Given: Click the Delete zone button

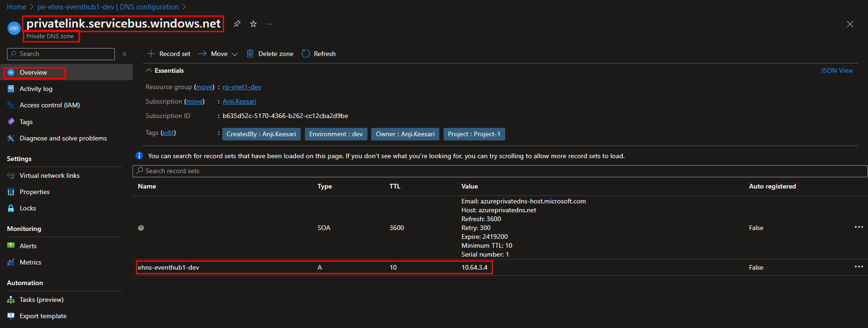Looking at the screenshot, I should [x=270, y=54].
